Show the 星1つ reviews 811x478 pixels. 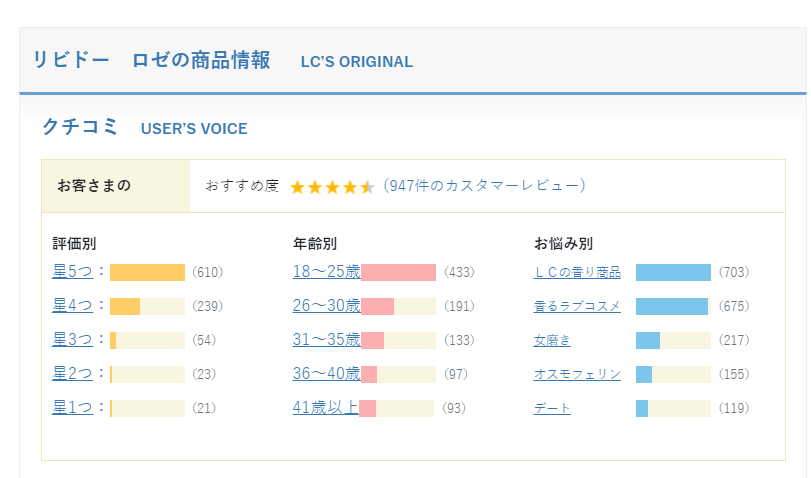pyautogui.click(x=72, y=408)
